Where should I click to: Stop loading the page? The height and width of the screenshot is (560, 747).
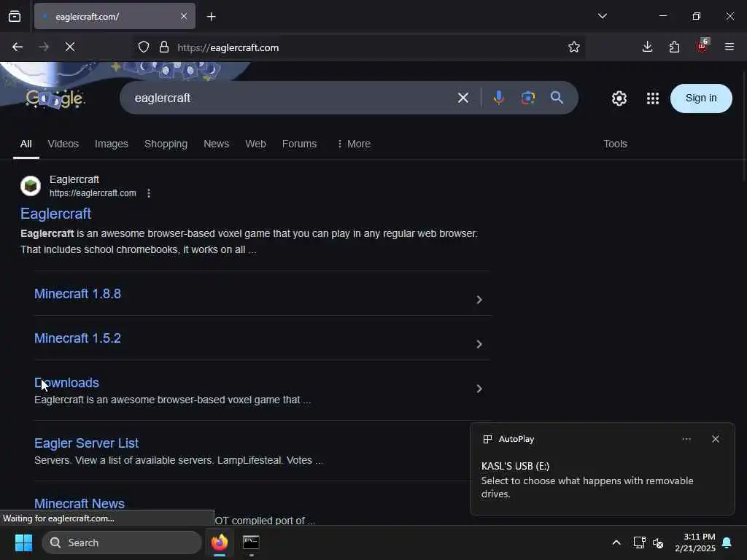pos(70,47)
